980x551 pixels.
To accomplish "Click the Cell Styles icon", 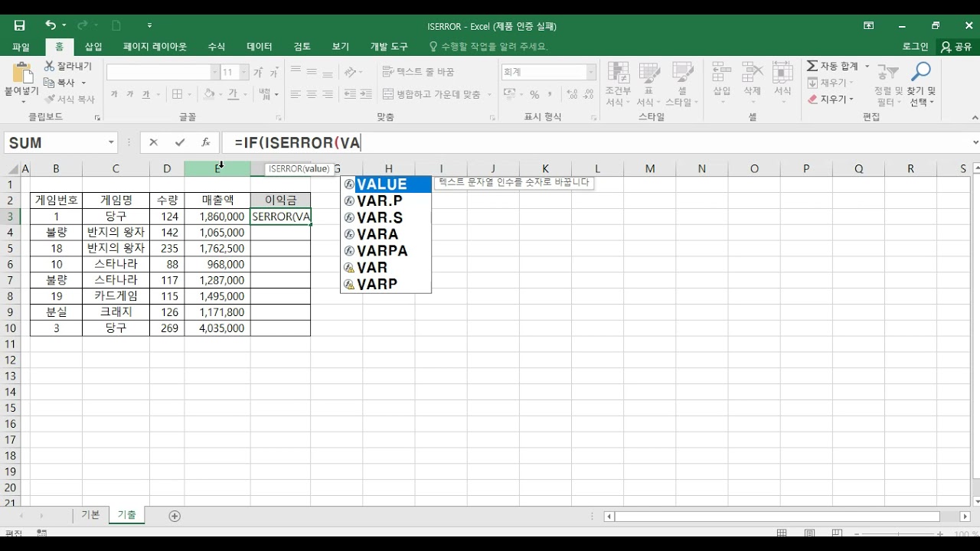I will [x=682, y=73].
